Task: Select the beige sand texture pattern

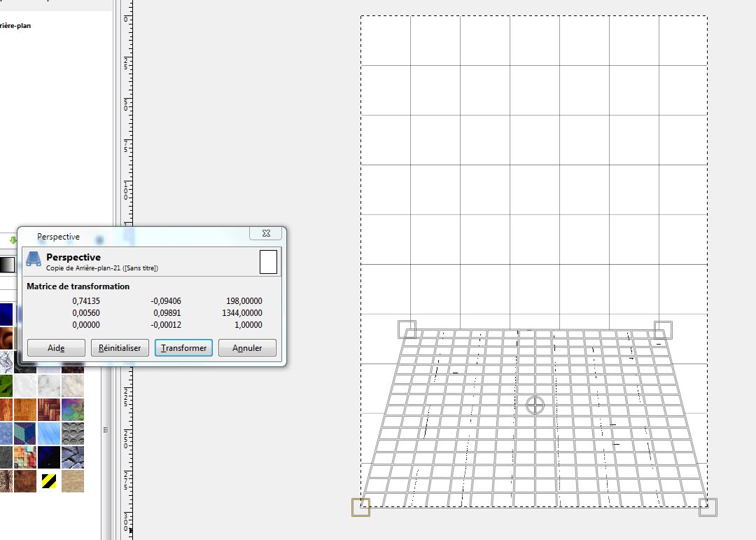Action: pos(73,481)
